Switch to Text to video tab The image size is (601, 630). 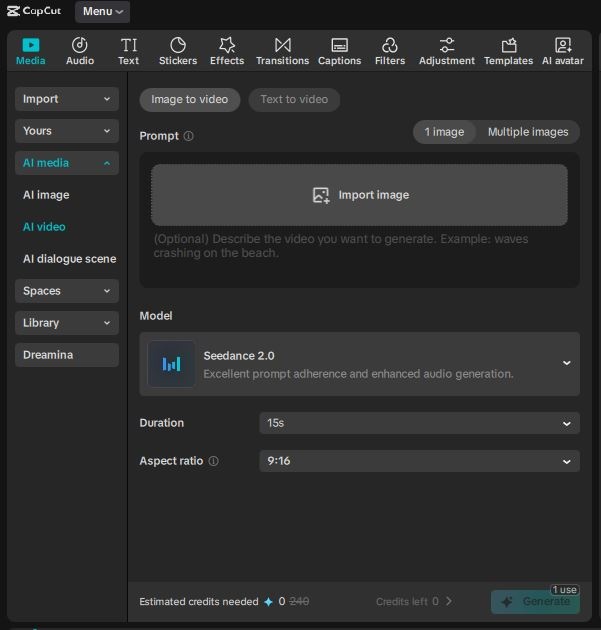tap(294, 100)
